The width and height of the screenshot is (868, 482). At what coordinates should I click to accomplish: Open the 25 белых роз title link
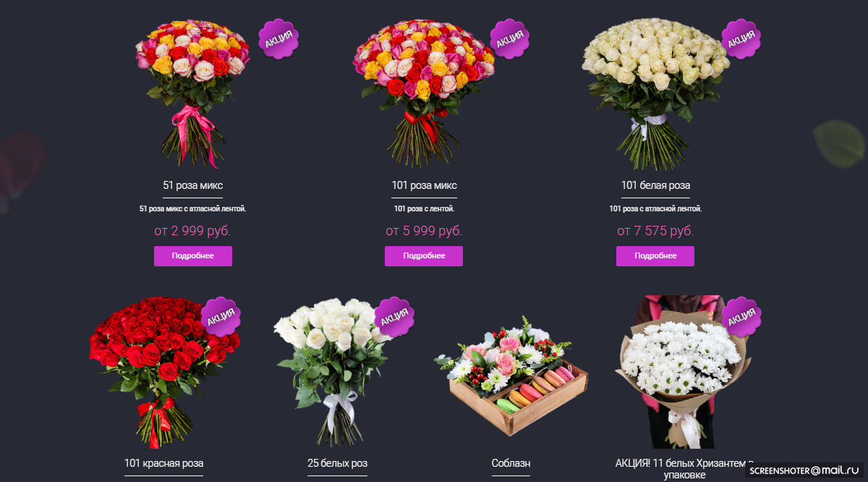point(337,463)
